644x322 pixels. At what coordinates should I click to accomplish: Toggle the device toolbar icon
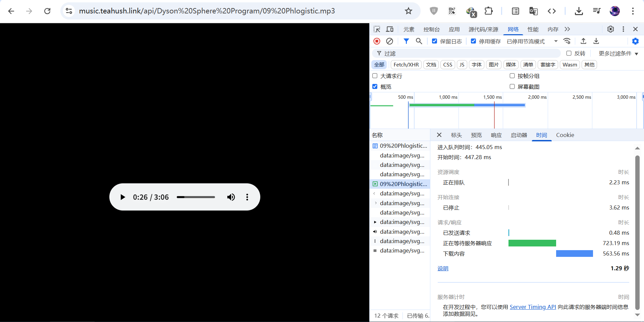(x=390, y=29)
